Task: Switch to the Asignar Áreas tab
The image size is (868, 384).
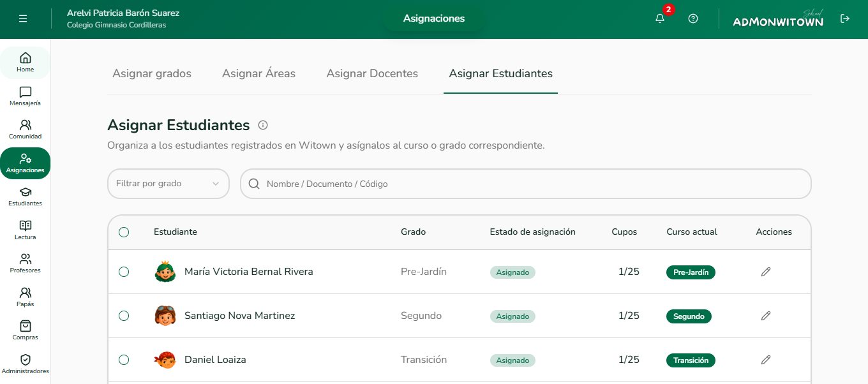Action: tap(258, 73)
